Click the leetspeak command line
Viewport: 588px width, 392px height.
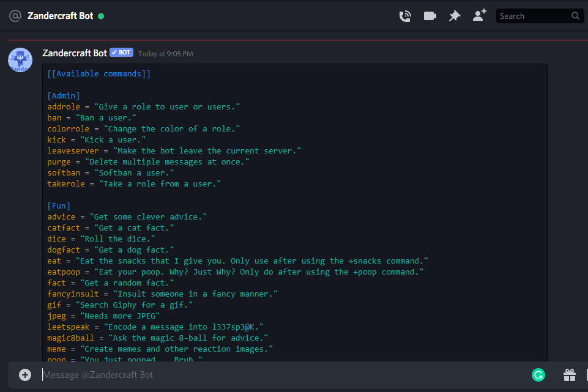[155, 327]
